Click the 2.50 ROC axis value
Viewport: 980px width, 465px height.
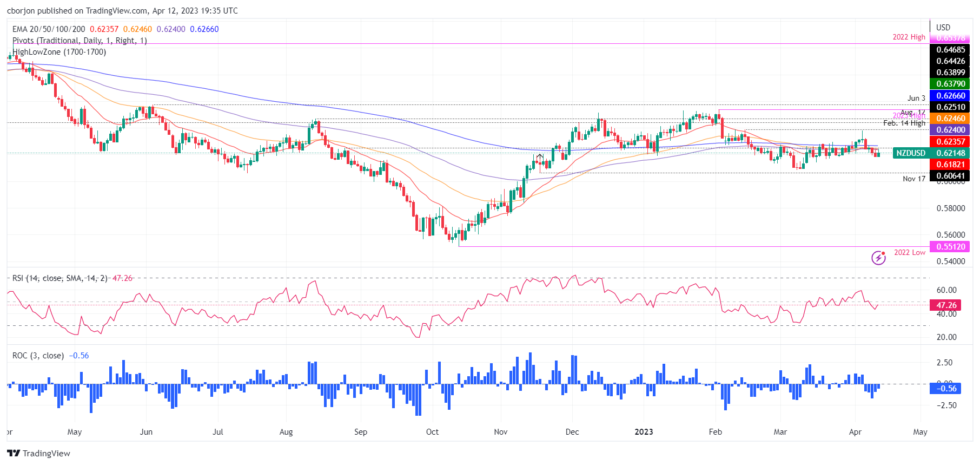pyautogui.click(x=945, y=363)
